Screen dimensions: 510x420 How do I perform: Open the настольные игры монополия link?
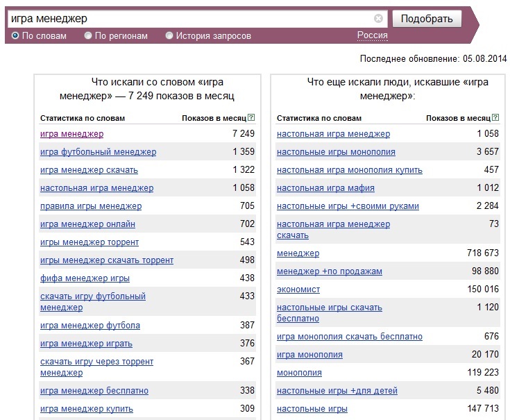point(336,152)
